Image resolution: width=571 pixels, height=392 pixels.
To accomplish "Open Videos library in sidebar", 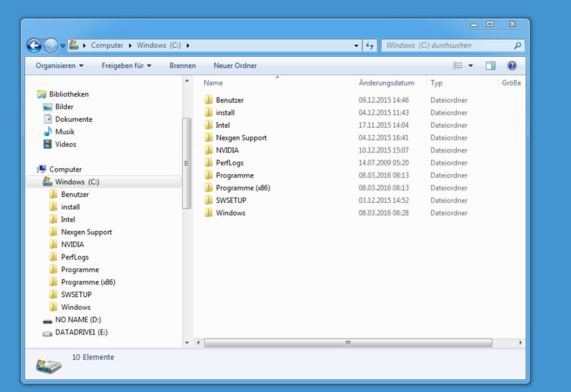I will (x=60, y=144).
